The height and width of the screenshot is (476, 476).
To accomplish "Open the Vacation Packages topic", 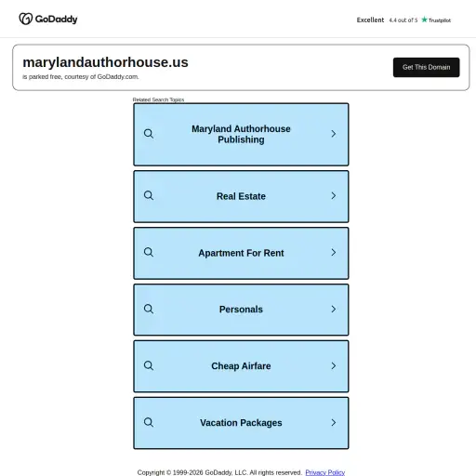I will [241, 423].
